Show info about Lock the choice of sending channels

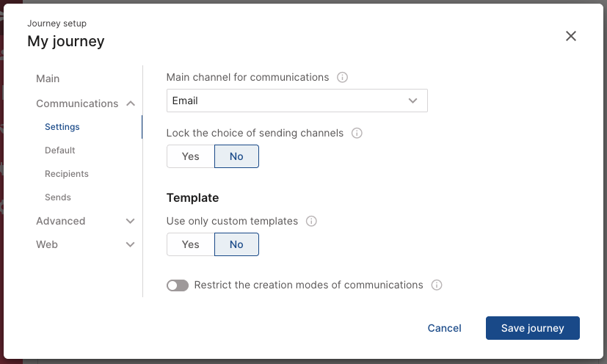(357, 134)
